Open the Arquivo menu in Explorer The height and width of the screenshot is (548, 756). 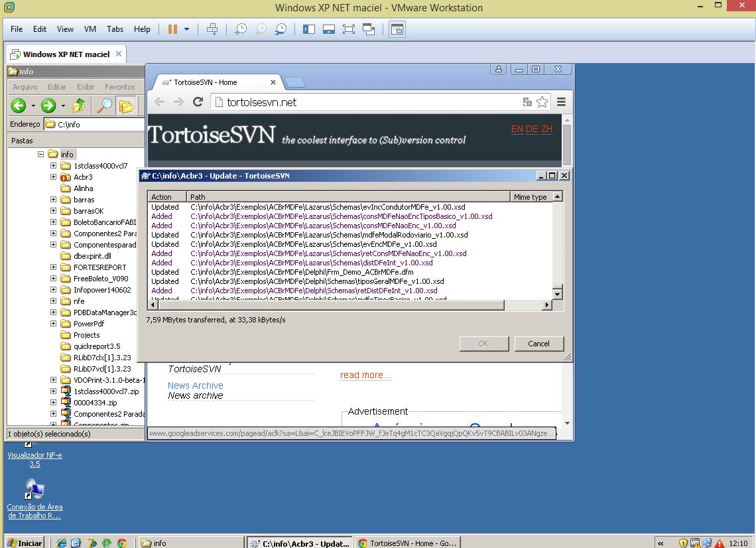point(25,87)
